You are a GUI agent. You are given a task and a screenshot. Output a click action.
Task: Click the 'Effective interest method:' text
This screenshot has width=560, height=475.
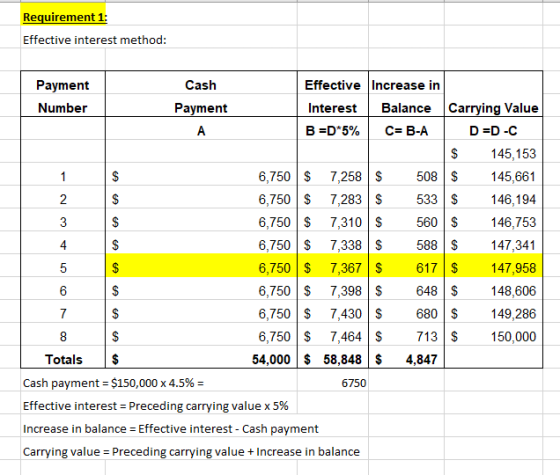point(95,40)
